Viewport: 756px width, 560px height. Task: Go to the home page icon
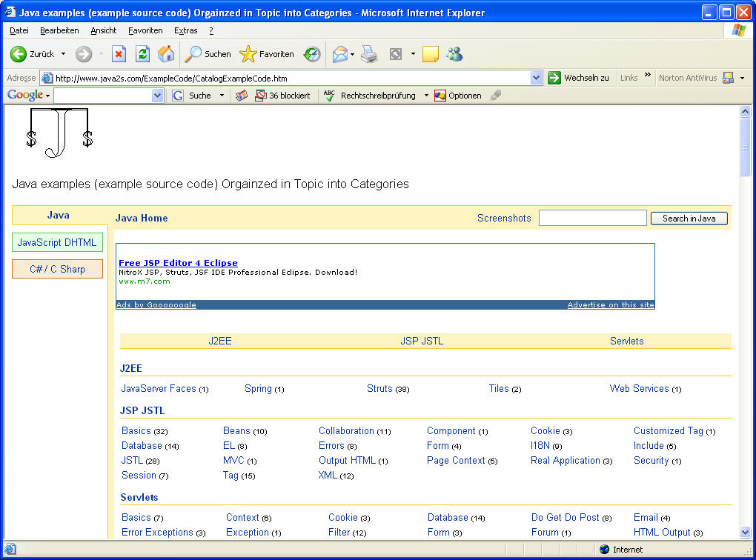click(166, 54)
